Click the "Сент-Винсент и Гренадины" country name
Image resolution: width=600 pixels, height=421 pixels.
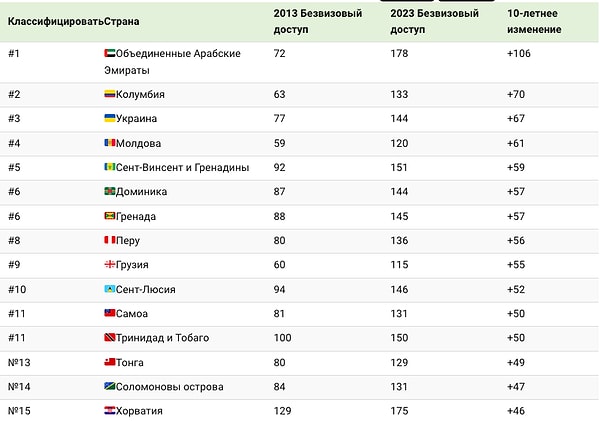pos(183,167)
